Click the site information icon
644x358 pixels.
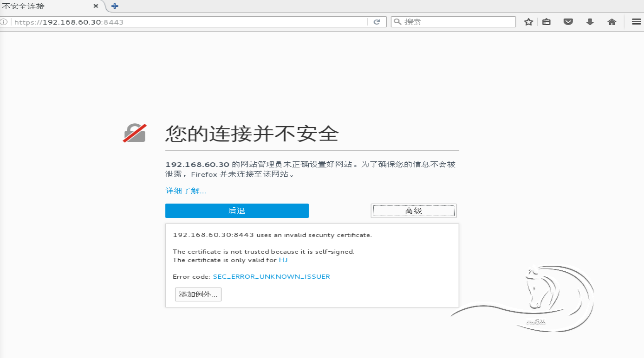coord(4,21)
